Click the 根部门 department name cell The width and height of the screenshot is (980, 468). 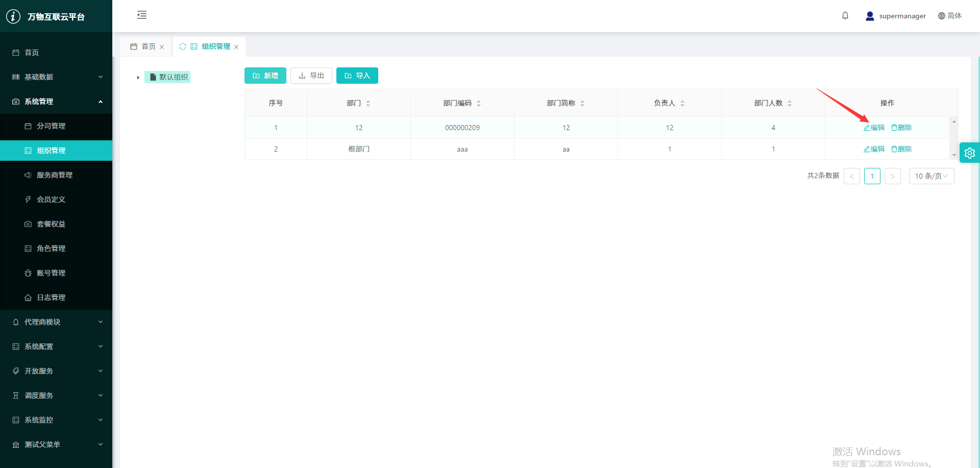[359, 149]
